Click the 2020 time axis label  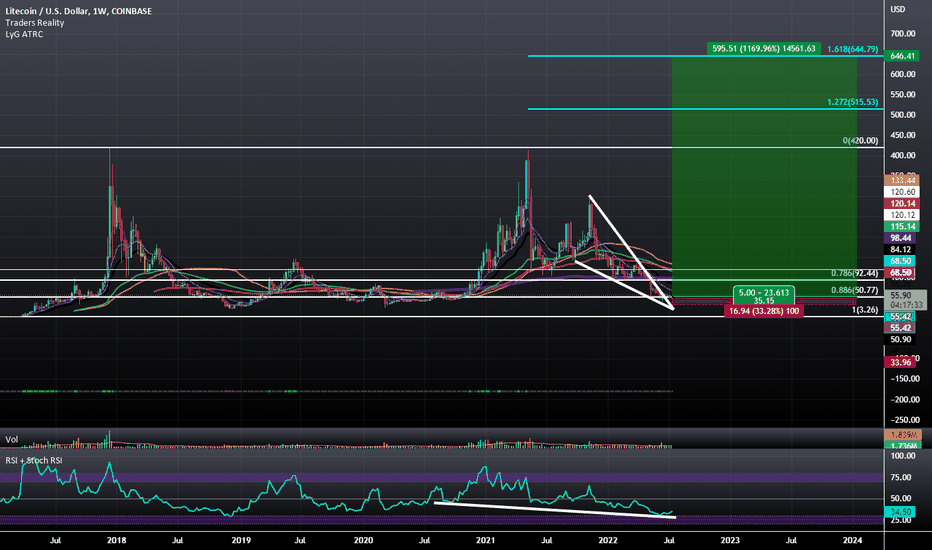(363, 540)
